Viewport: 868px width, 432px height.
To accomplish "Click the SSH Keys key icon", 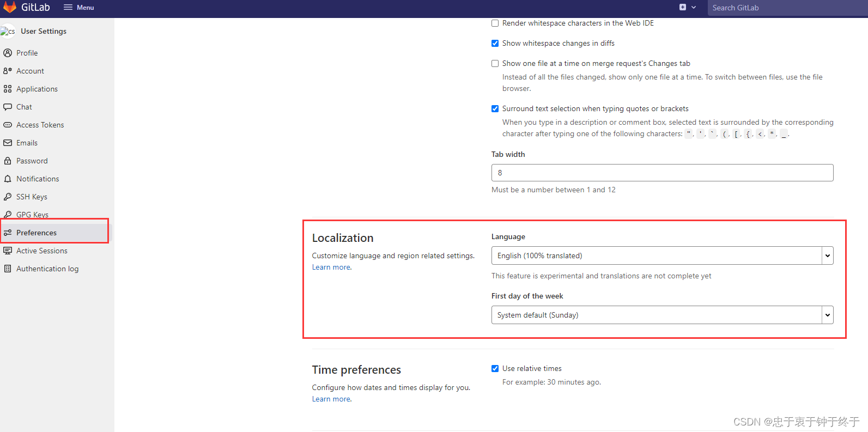I will pyautogui.click(x=8, y=197).
